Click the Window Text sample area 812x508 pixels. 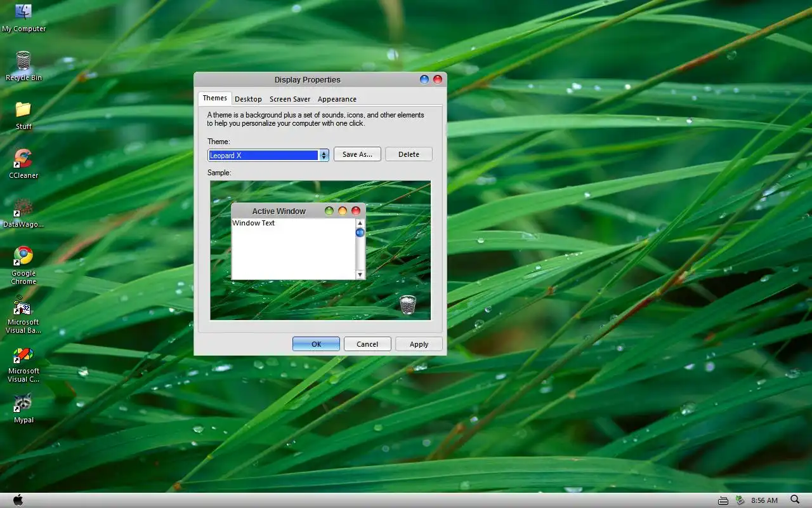(293, 249)
